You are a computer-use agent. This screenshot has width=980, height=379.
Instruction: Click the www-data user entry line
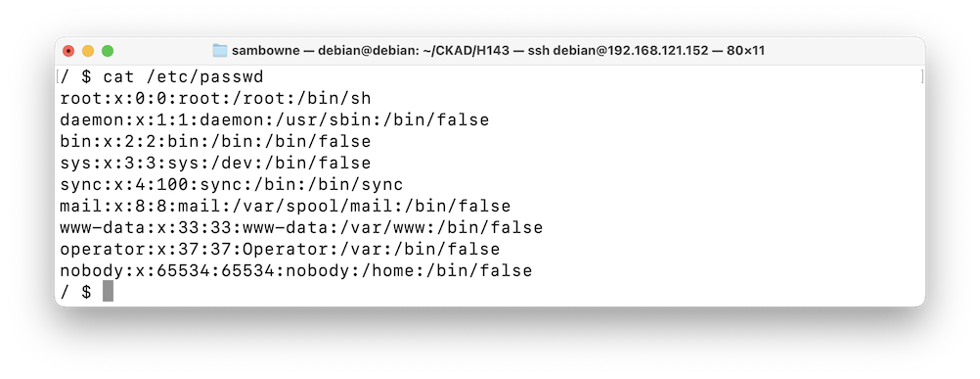click(x=301, y=227)
